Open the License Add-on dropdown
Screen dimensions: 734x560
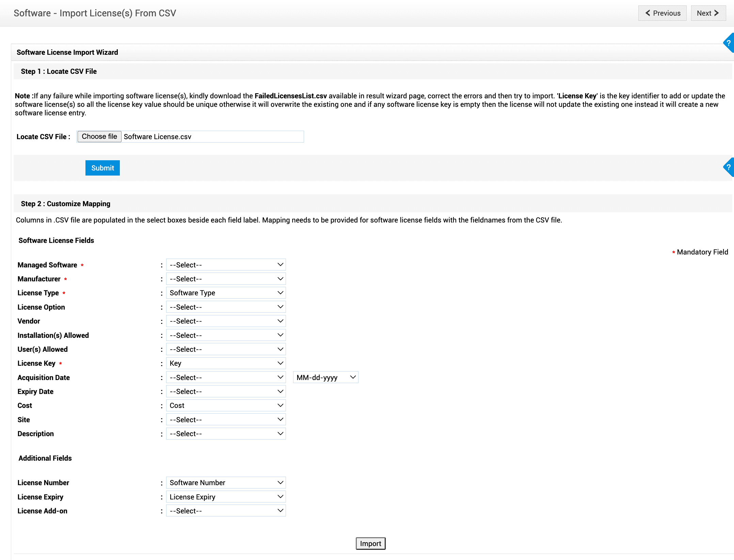click(226, 511)
